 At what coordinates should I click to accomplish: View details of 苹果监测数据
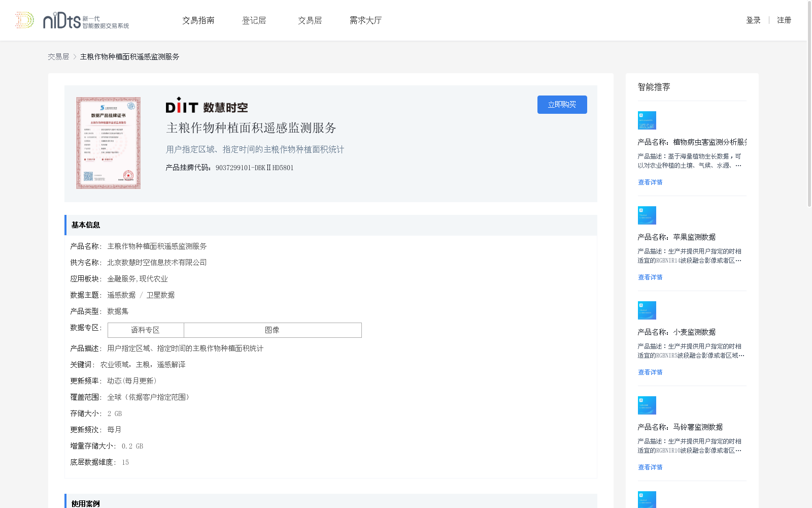pyautogui.click(x=650, y=277)
